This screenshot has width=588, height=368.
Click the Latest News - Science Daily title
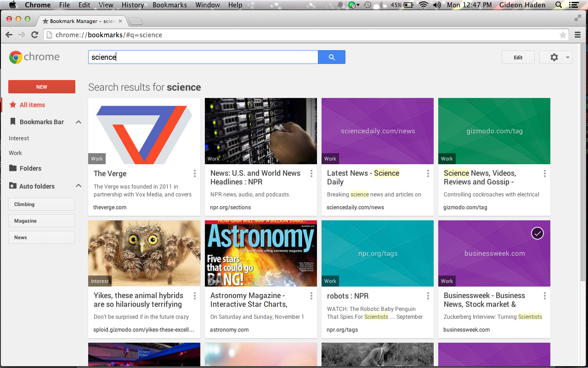click(363, 178)
